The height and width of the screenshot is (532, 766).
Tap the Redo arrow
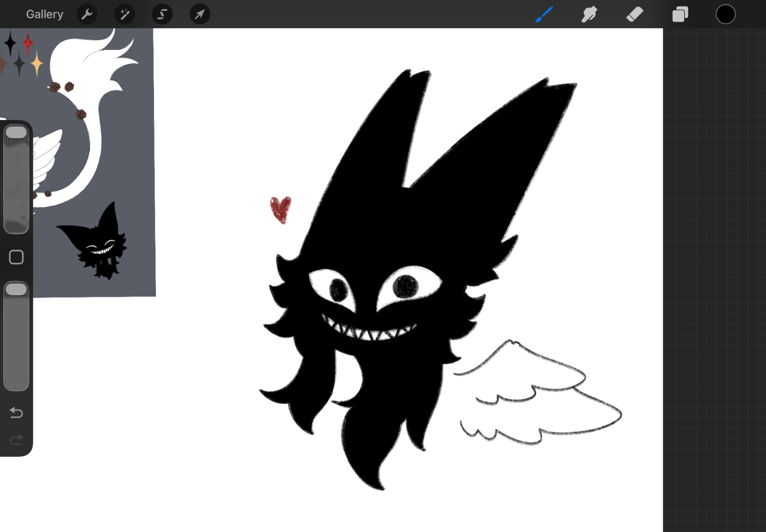16,440
